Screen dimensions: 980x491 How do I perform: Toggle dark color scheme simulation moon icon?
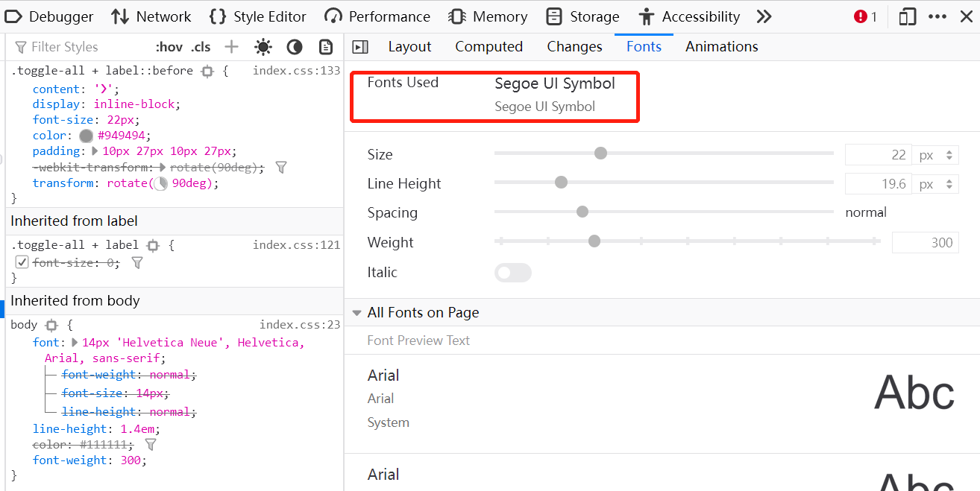coord(295,47)
